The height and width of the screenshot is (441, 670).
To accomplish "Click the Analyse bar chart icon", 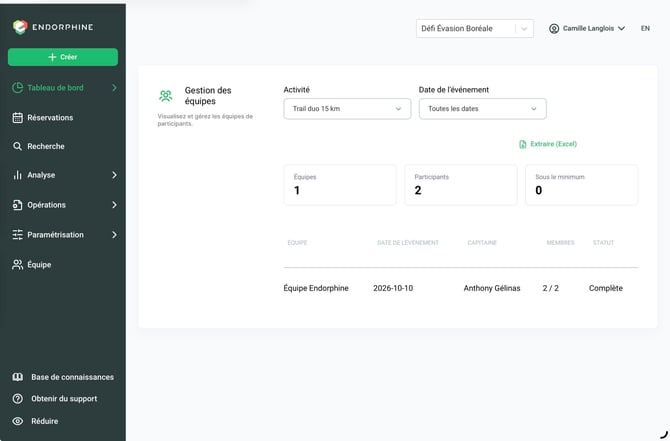I will (17, 175).
